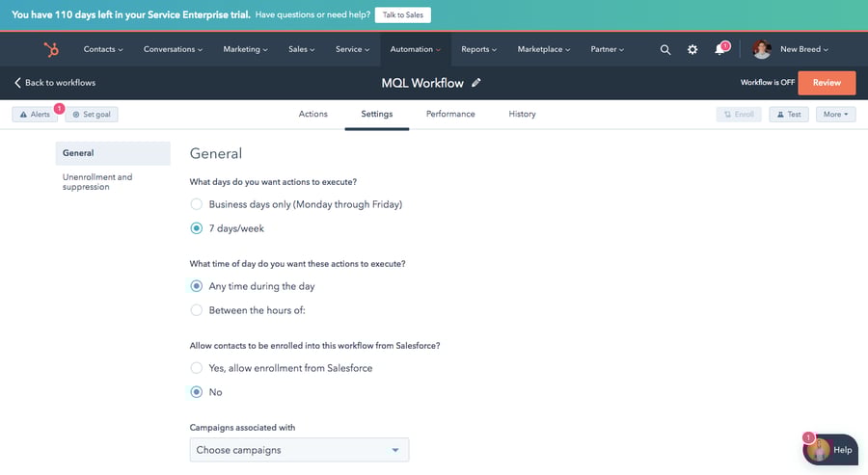
Task: Open Unenrollment and suppression section
Action: pos(97,182)
